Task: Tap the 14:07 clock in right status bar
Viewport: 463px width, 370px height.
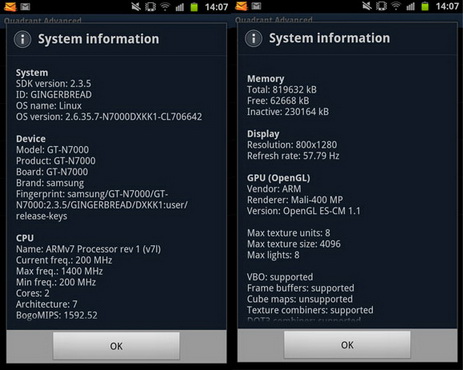Action: [447, 6]
